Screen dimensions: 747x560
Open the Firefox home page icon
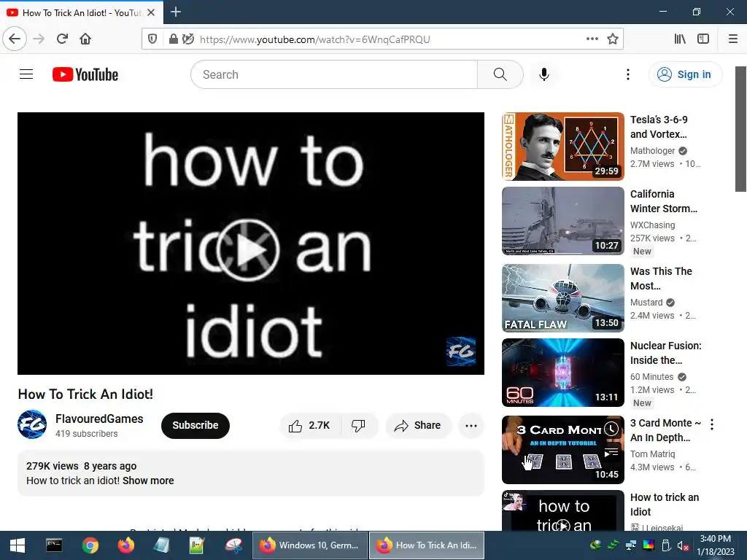[85, 39]
